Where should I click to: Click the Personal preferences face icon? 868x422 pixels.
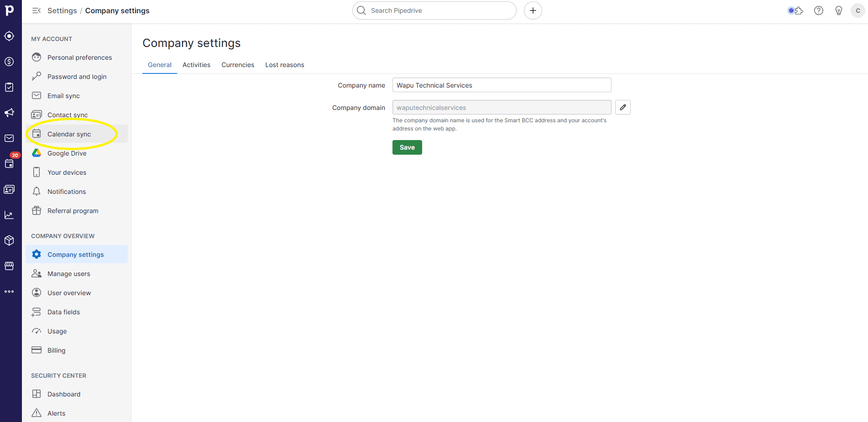(37, 57)
